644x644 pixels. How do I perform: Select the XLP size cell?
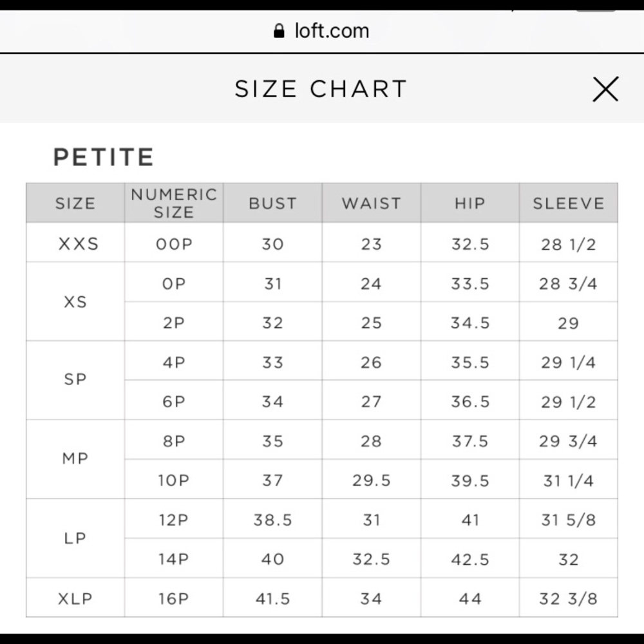point(75,598)
